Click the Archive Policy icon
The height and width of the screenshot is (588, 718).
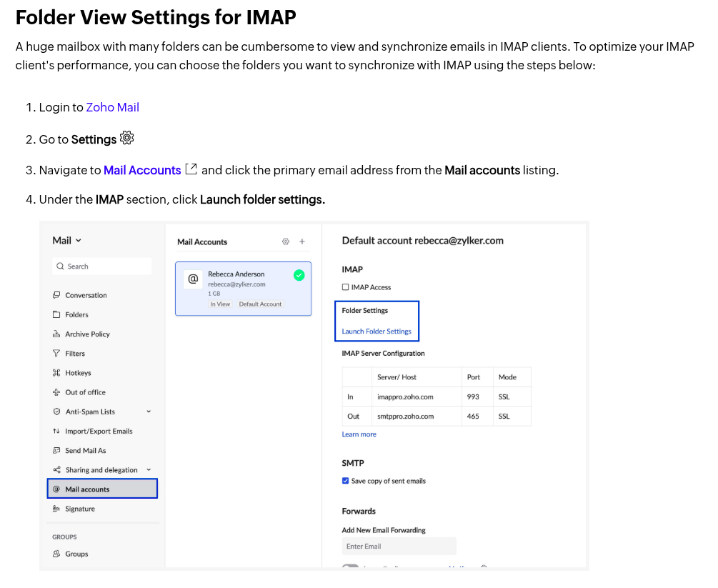pyautogui.click(x=56, y=334)
